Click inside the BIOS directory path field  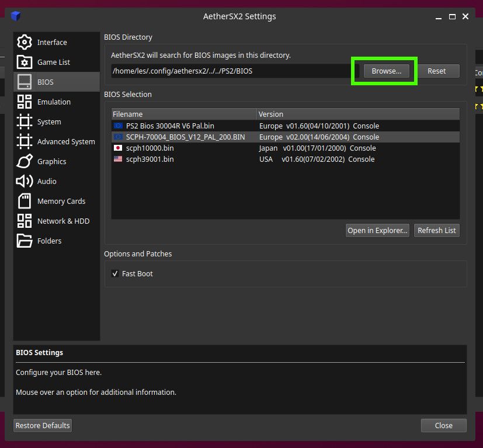point(234,71)
